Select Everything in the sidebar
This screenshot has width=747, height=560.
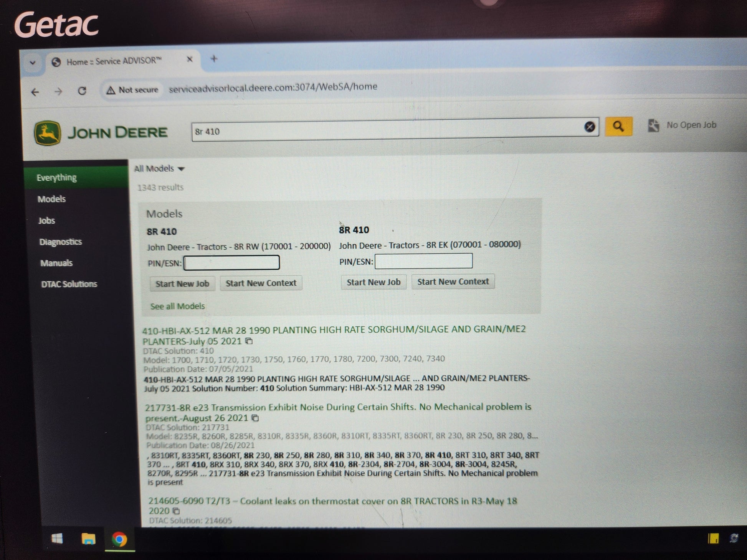click(x=76, y=178)
